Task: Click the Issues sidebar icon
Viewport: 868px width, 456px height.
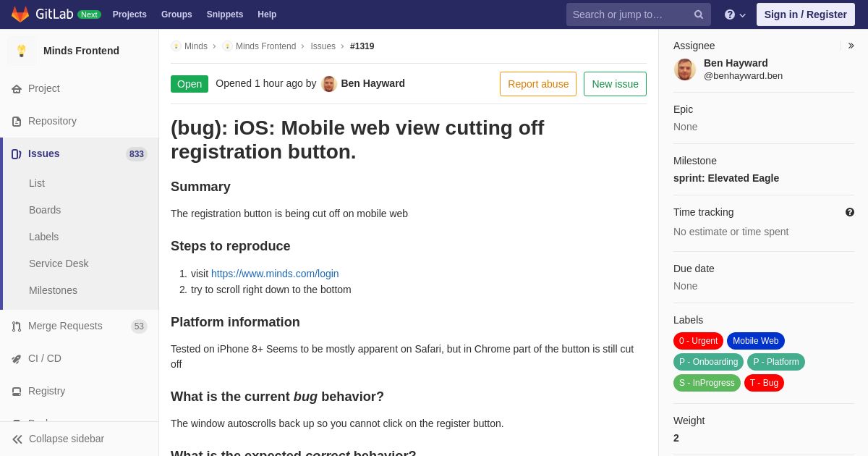Action: click(x=17, y=154)
